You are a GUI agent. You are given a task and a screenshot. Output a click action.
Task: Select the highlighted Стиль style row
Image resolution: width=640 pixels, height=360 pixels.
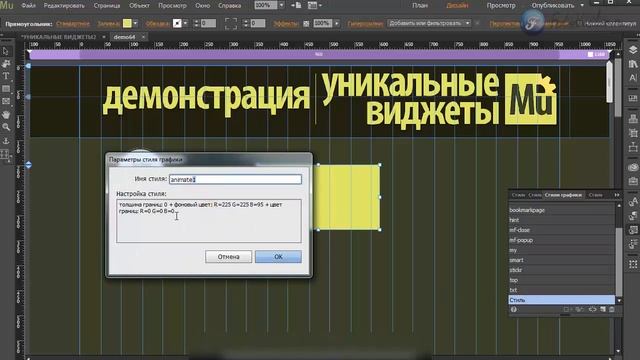click(x=561, y=300)
